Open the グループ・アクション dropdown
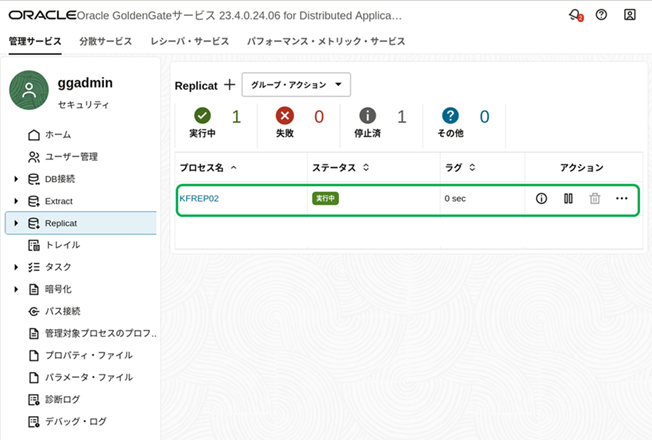652x440 pixels. click(x=296, y=85)
